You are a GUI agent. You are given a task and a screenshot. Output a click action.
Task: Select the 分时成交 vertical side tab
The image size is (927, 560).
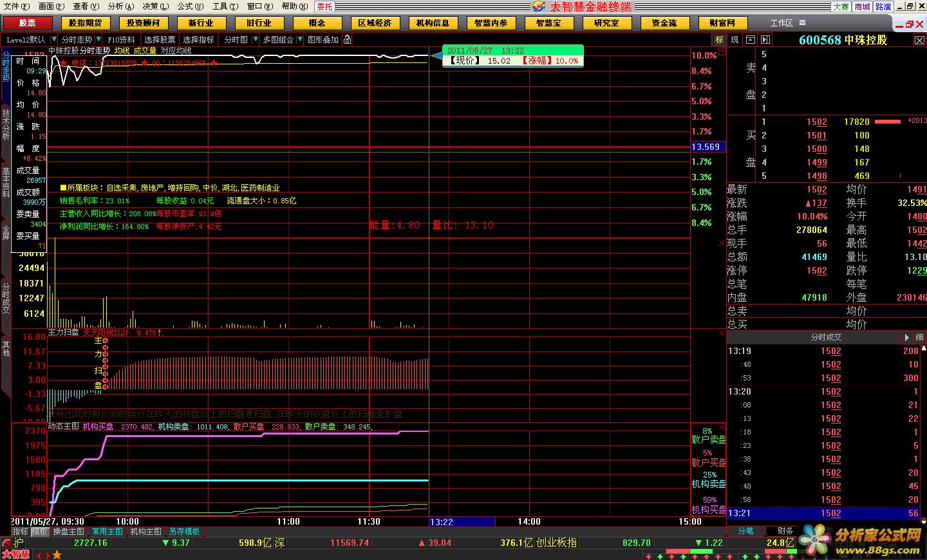(x=6, y=298)
